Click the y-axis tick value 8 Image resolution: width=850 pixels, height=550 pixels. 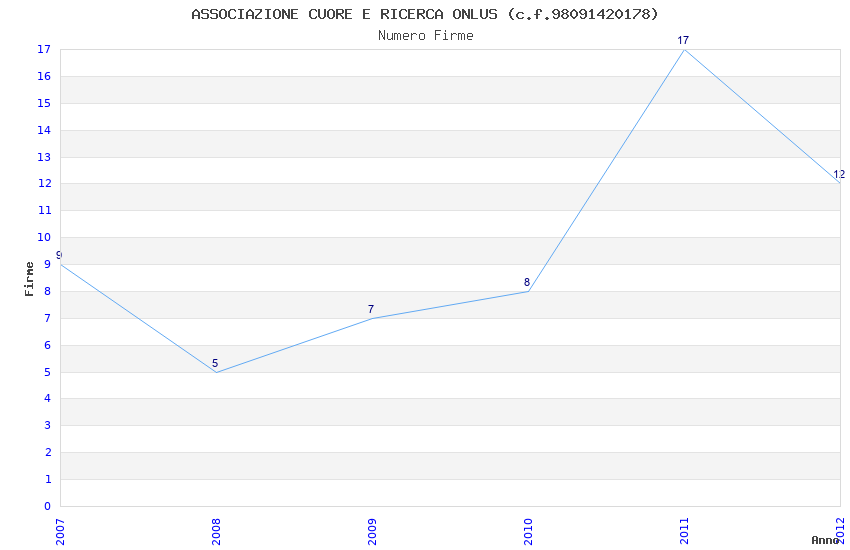click(x=48, y=291)
